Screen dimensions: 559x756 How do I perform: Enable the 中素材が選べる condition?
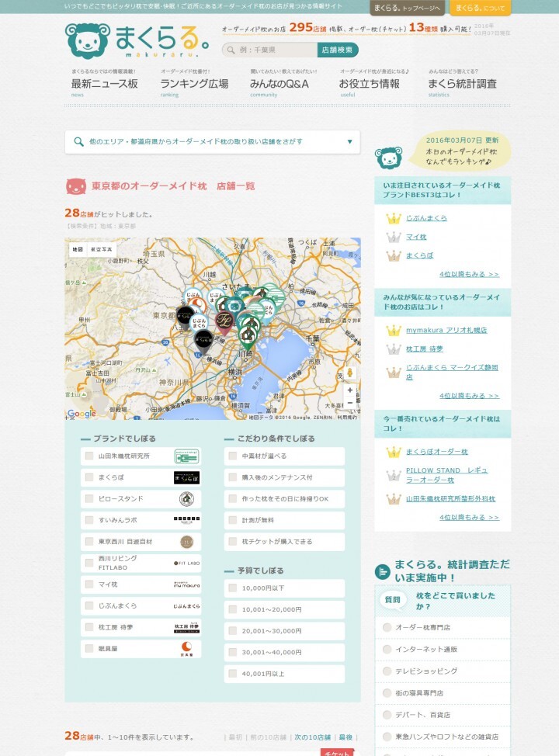[232, 456]
